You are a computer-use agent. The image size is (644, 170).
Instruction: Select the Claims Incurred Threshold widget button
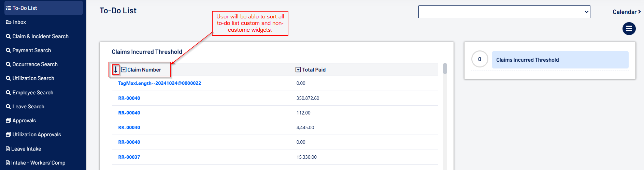tap(560, 60)
